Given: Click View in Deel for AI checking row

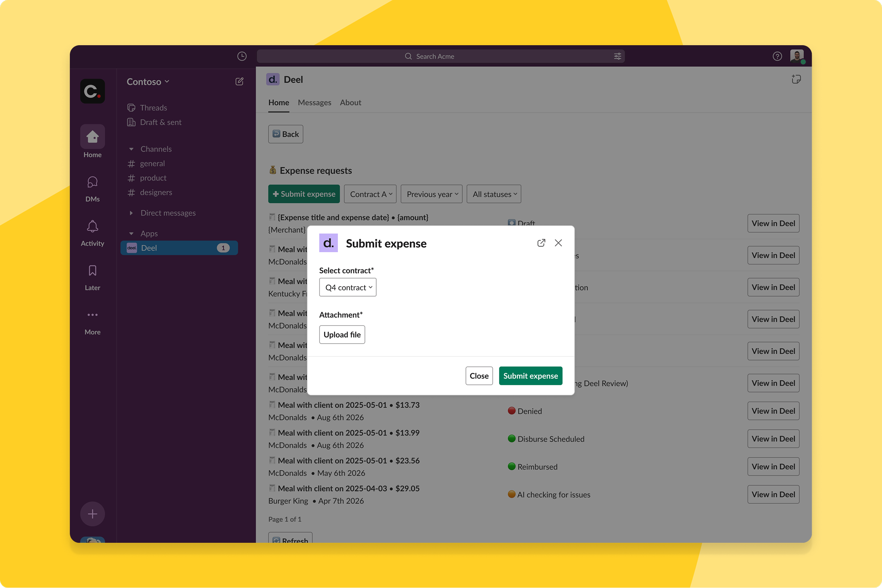Looking at the screenshot, I should pos(773,494).
